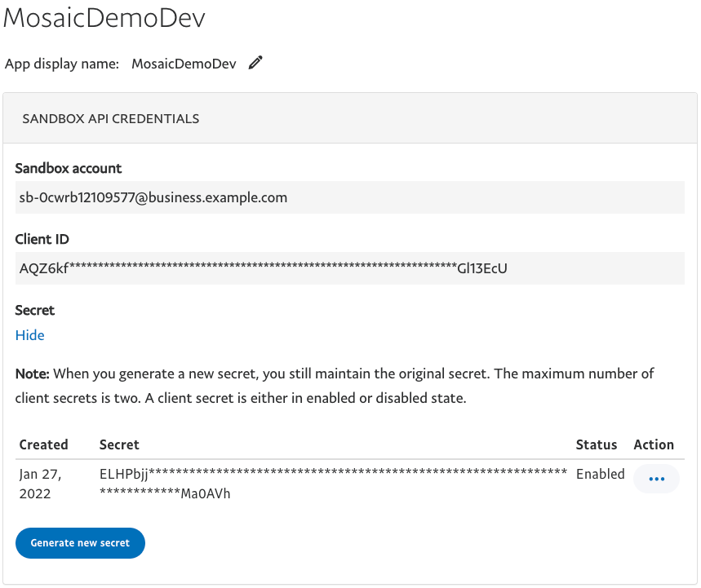701x588 pixels.
Task: Click the MosaicDemoDev page title
Action: point(104,18)
